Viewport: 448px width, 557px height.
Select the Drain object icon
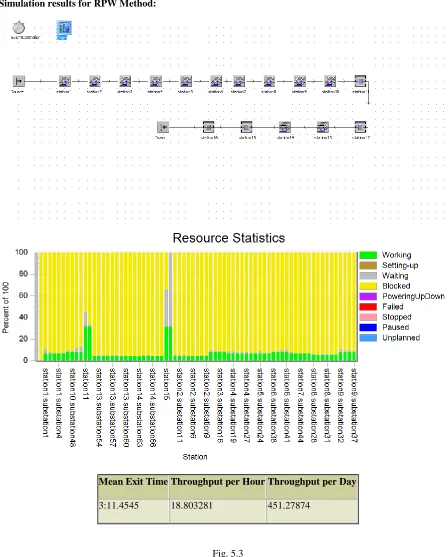coord(163,127)
